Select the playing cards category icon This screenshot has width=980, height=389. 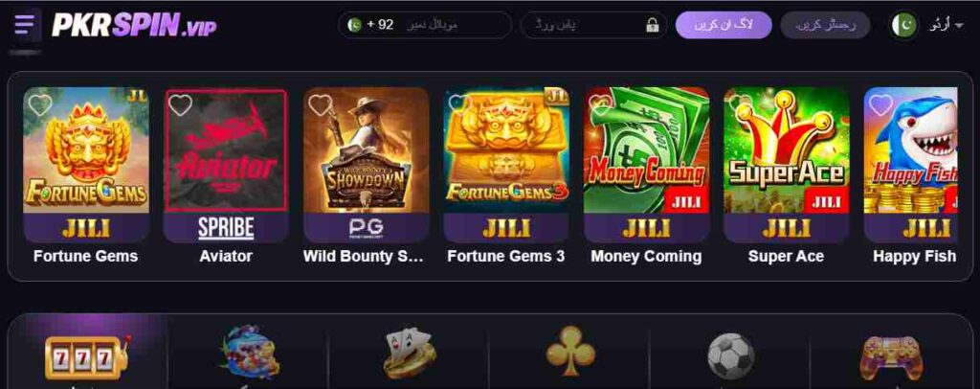[x=410, y=354]
